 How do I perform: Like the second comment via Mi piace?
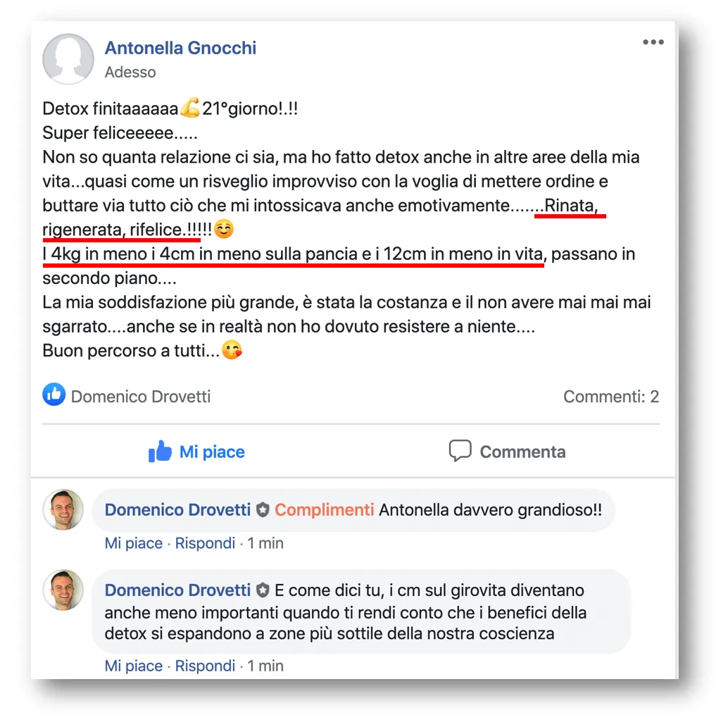pyautogui.click(x=134, y=666)
